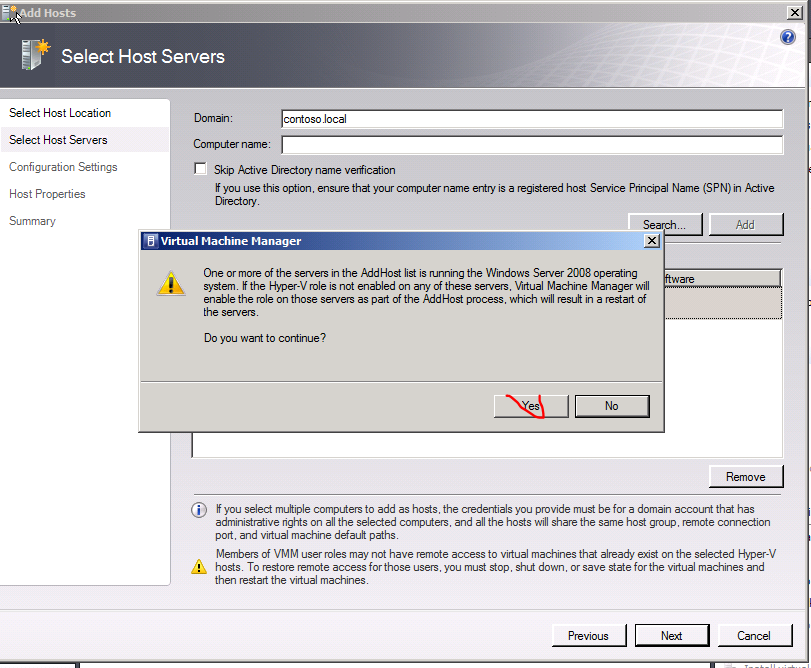Toggle Skip Active Directory name verification checkbox
Image resolution: width=811 pixels, height=668 pixels.
pos(200,169)
